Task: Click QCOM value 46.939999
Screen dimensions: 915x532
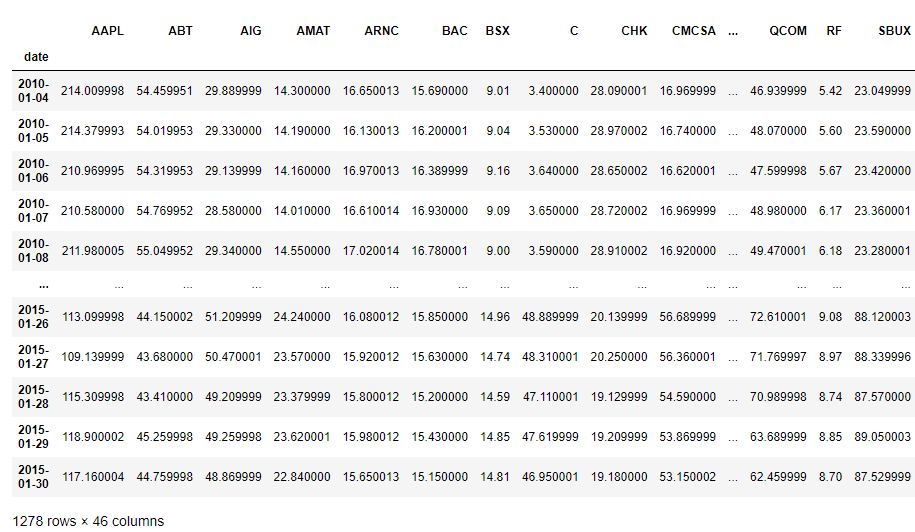Action: (778, 91)
